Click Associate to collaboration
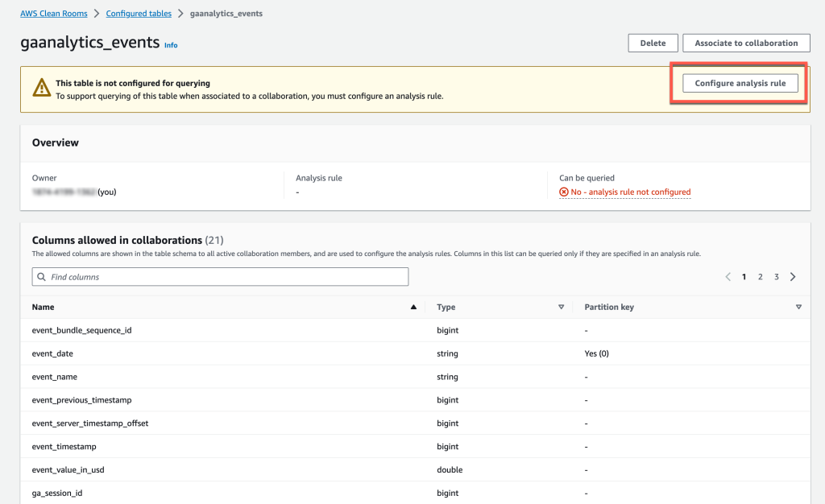The height and width of the screenshot is (504, 825). [x=746, y=43]
